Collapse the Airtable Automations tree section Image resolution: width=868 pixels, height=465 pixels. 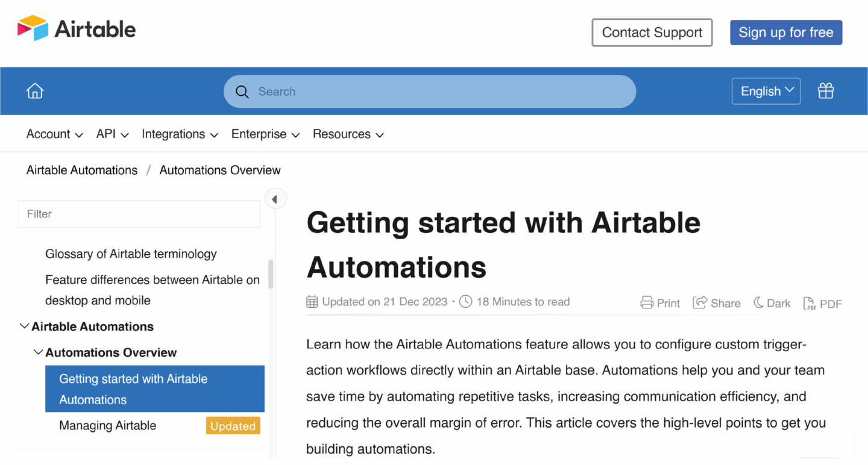[24, 326]
